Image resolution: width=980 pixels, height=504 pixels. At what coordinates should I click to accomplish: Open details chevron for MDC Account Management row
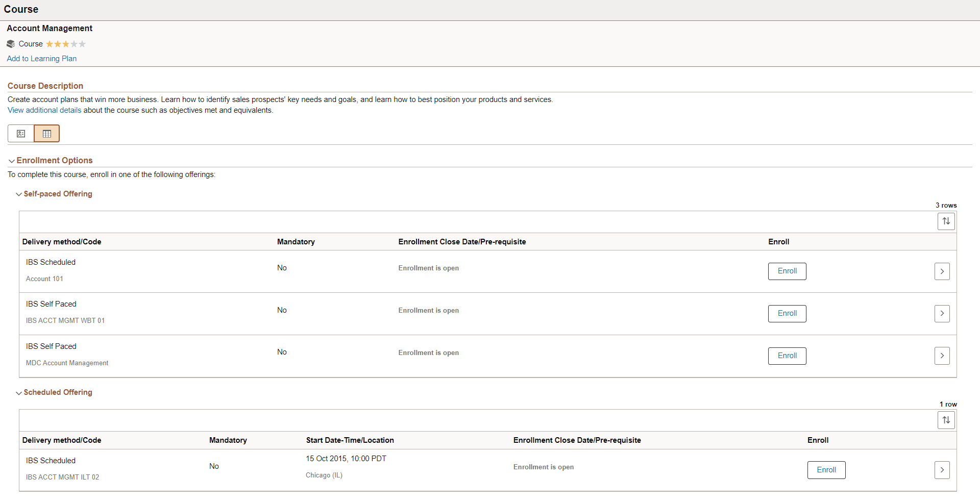pos(942,356)
